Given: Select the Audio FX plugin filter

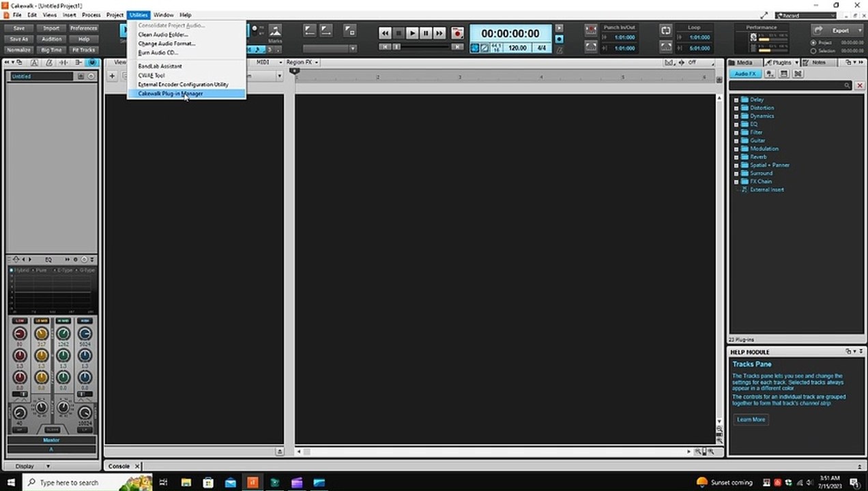Looking at the screenshot, I should [x=745, y=74].
